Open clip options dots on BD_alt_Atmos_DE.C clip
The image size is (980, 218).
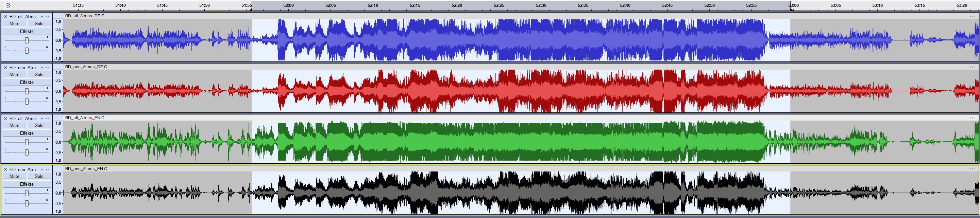(973, 16)
